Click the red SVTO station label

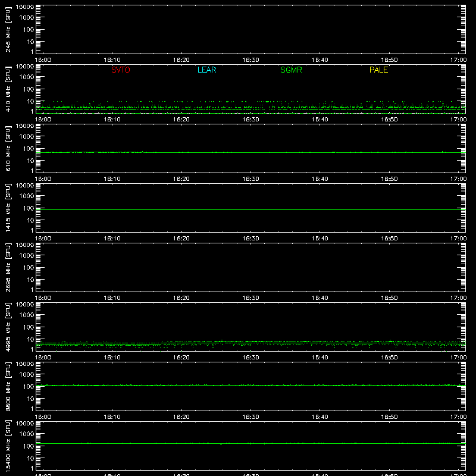(121, 70)
